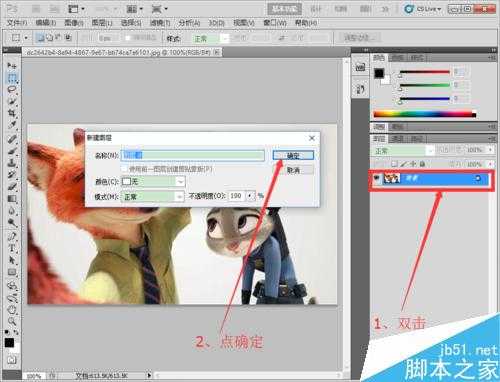
Task: Open the 帮助(H) menu
Action: point(306,23)
